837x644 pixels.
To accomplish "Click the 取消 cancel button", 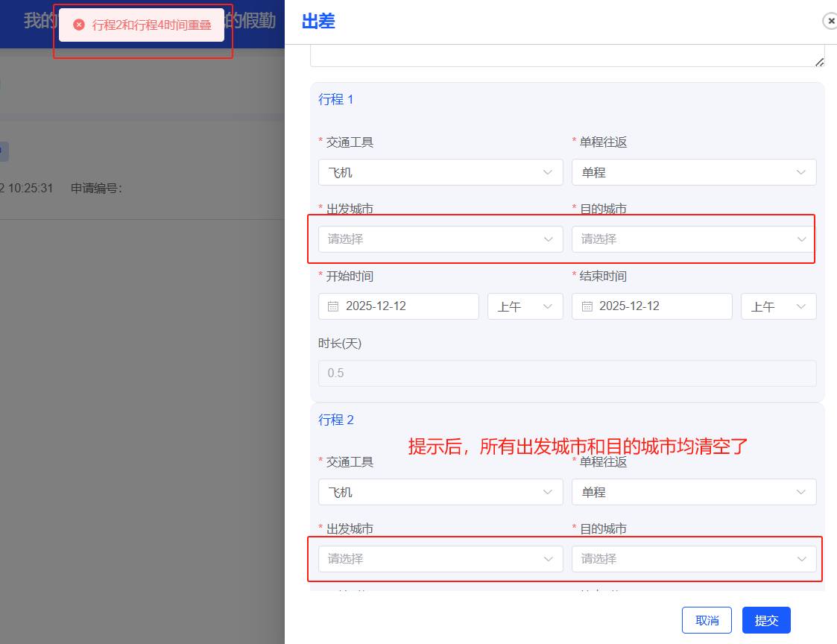I will 707,620.
